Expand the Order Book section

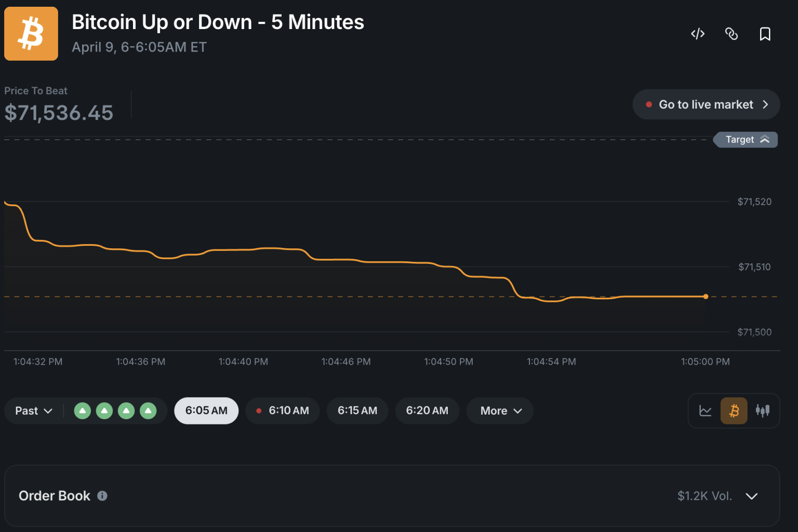pyautogui.click(x=752, y=496)
